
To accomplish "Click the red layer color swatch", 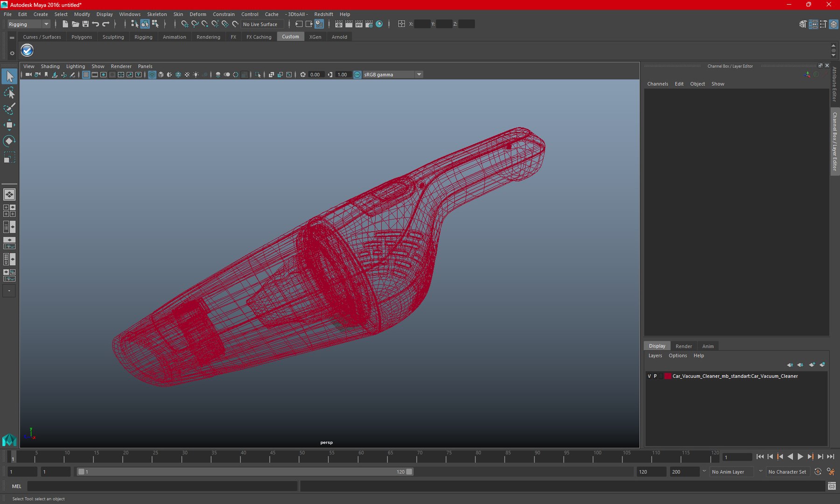I will pyautogui.click(x=668, y=376).
